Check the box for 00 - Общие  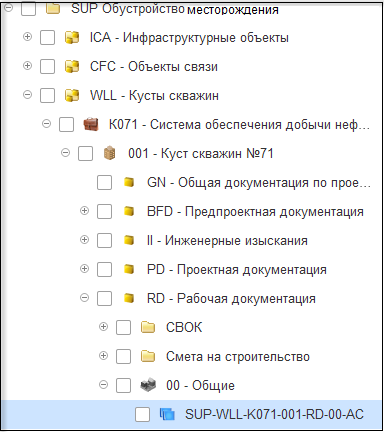click(x=123, y=385)
